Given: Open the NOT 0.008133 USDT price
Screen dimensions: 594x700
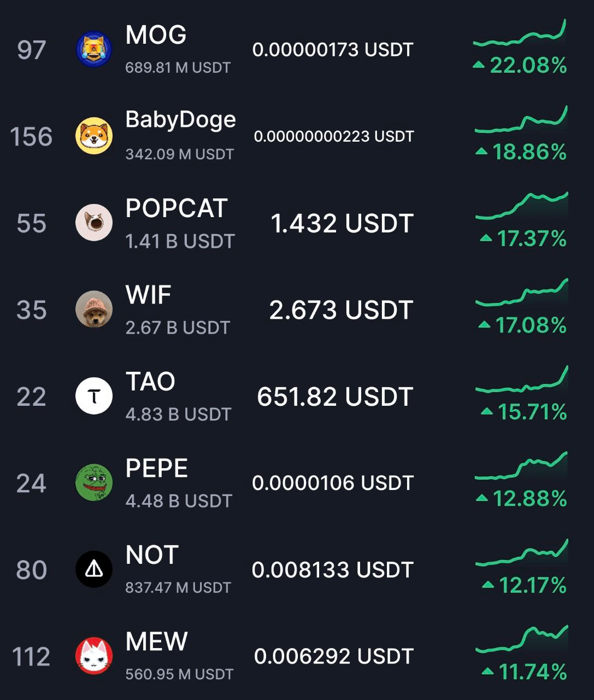Looking at the screenshot, I should 332,570.
